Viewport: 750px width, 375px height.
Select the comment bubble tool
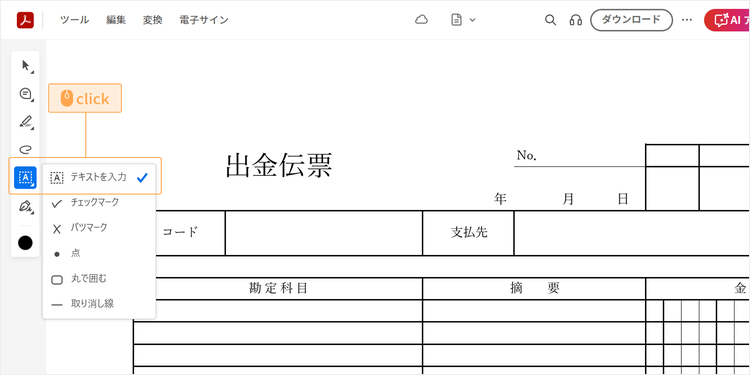click(25, 94)
